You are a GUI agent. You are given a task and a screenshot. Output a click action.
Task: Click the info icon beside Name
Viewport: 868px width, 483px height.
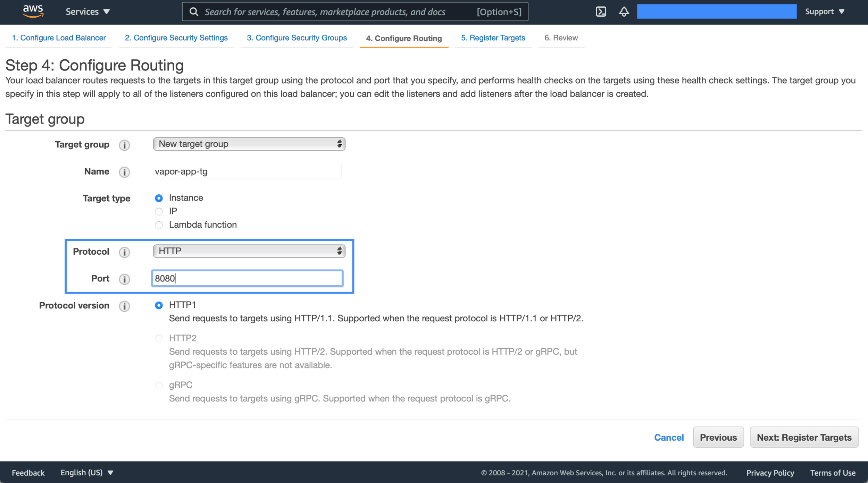124,172
